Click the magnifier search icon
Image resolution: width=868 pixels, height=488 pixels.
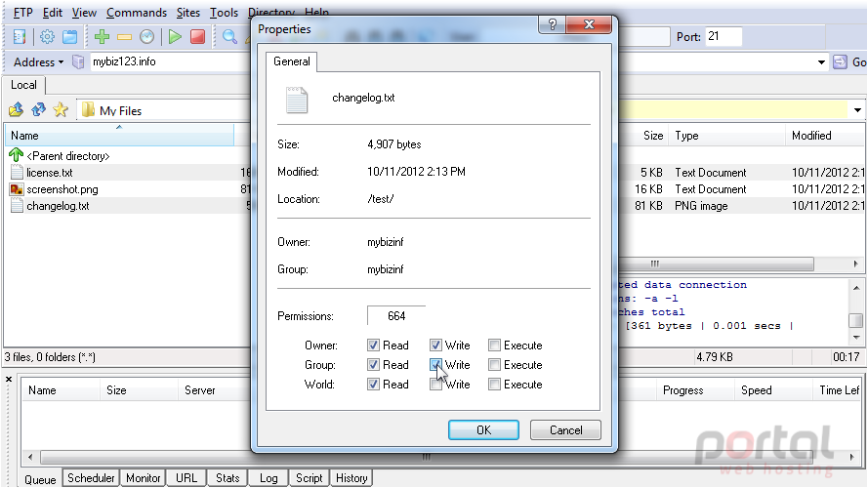(x=229, y=37)
